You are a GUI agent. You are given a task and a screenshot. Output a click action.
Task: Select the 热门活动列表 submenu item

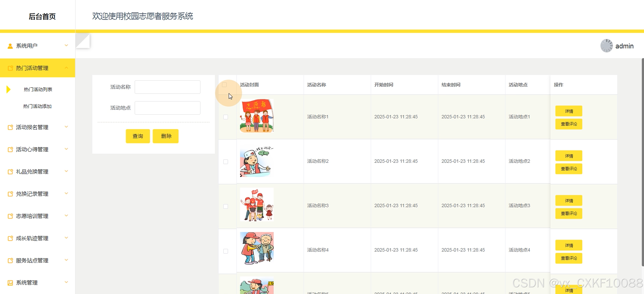pyautogui.click(x=38, y=89)
